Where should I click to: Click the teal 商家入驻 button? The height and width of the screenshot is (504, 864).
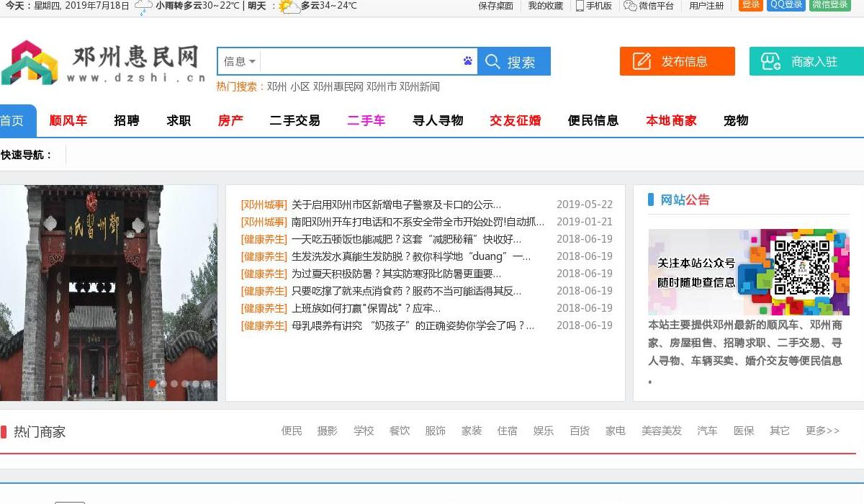click(806, 61)
